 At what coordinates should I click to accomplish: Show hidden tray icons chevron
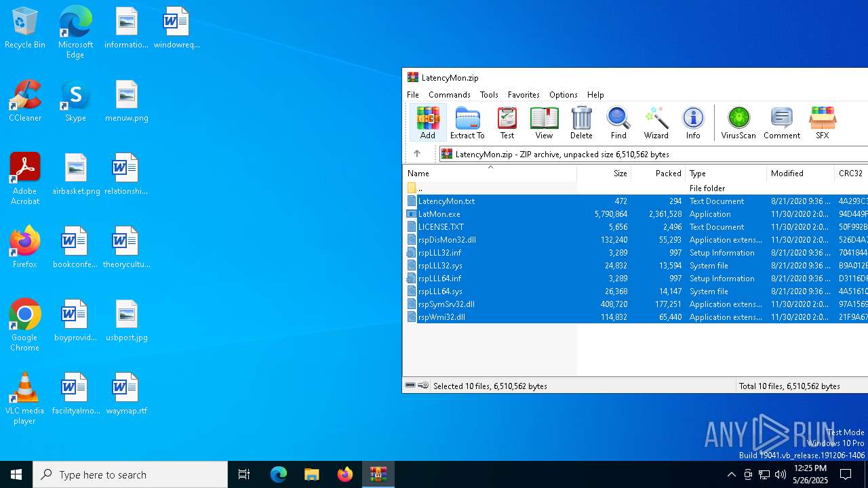point(731,474)
